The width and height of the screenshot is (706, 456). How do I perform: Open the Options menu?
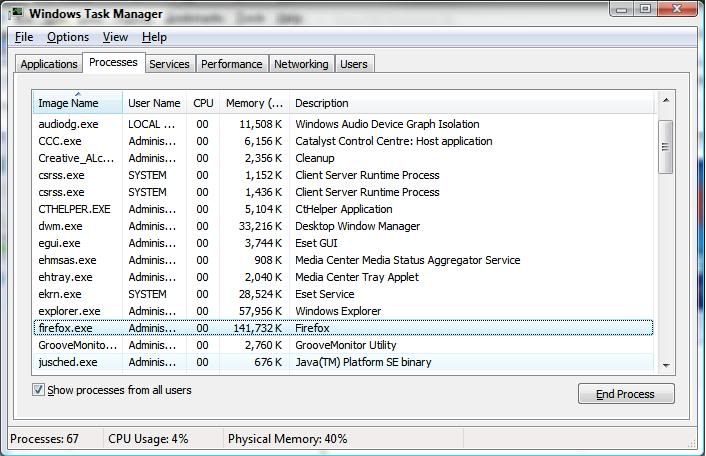point(68,37)
